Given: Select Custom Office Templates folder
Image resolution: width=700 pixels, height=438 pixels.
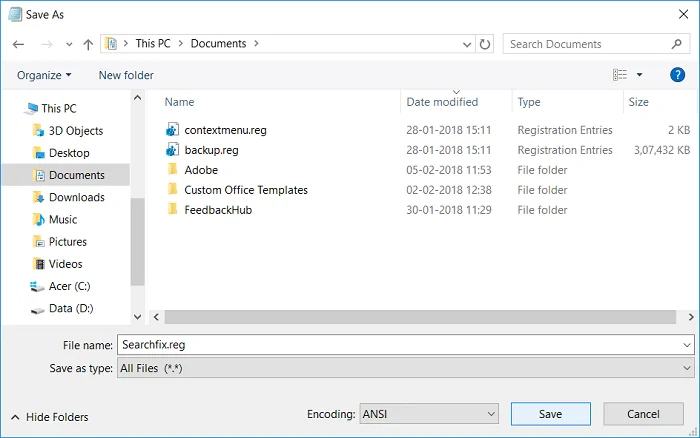Looking at the screenshot, I should click(246, 190).
